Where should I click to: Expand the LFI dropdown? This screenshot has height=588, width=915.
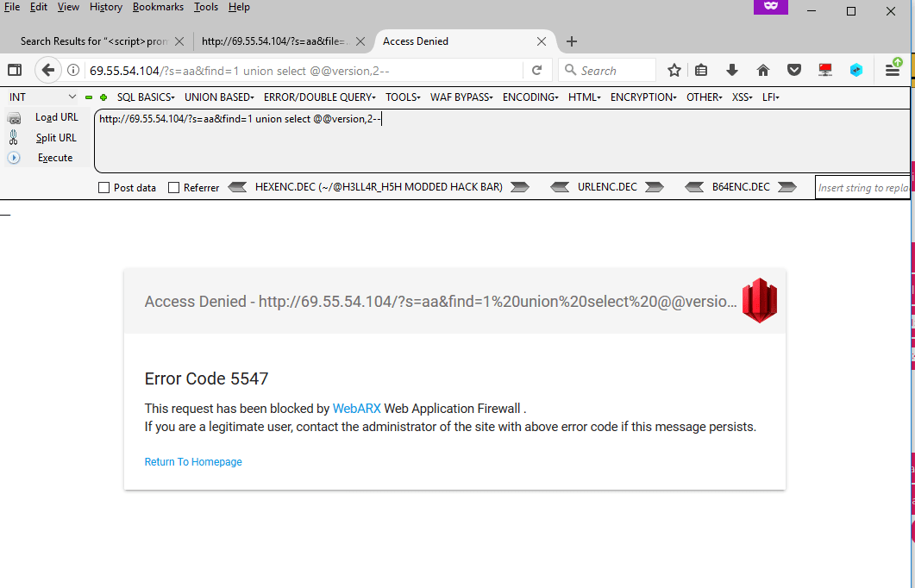[x=771, y=97]
